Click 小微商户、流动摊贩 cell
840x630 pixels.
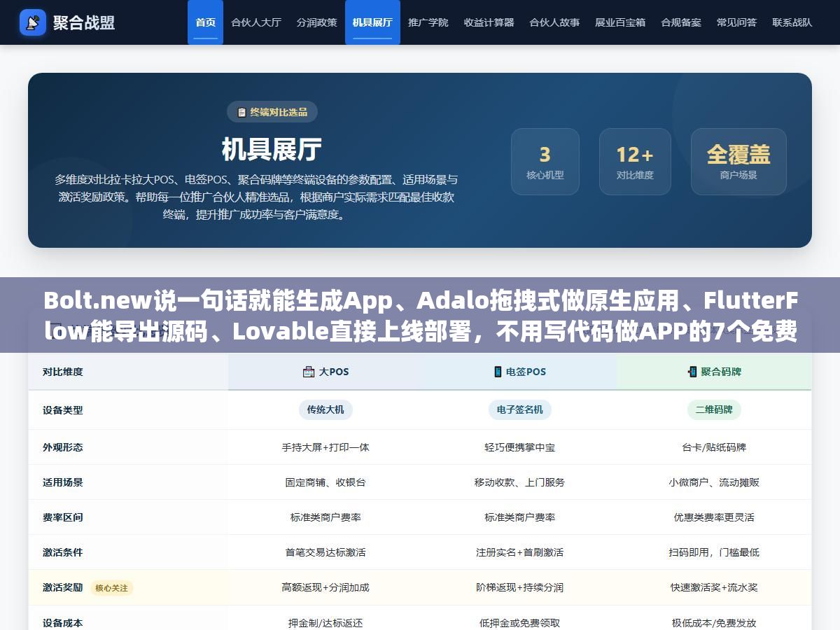(x=714, y=482)
